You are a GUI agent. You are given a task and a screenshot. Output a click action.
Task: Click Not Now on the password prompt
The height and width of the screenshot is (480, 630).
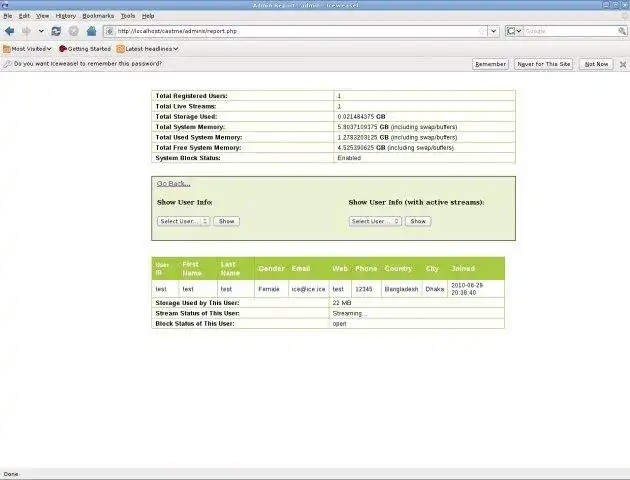[596, 64]
